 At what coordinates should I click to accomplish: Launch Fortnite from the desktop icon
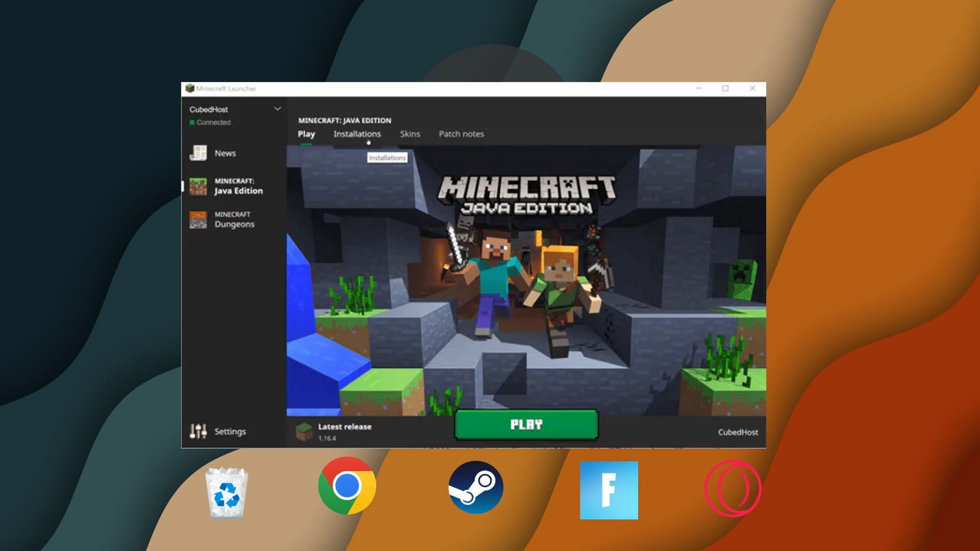(x=609, y=490)
